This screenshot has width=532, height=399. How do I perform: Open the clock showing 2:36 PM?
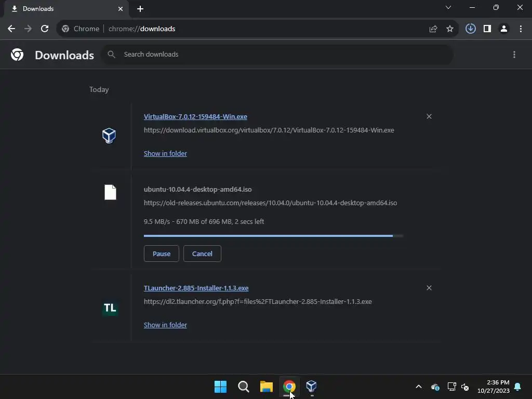(494, 387)
